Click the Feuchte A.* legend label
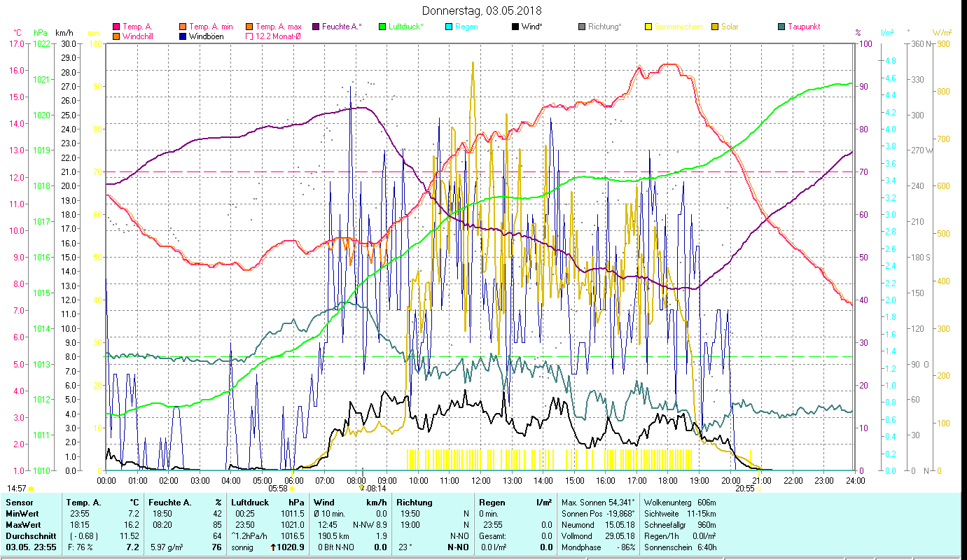 342,27
